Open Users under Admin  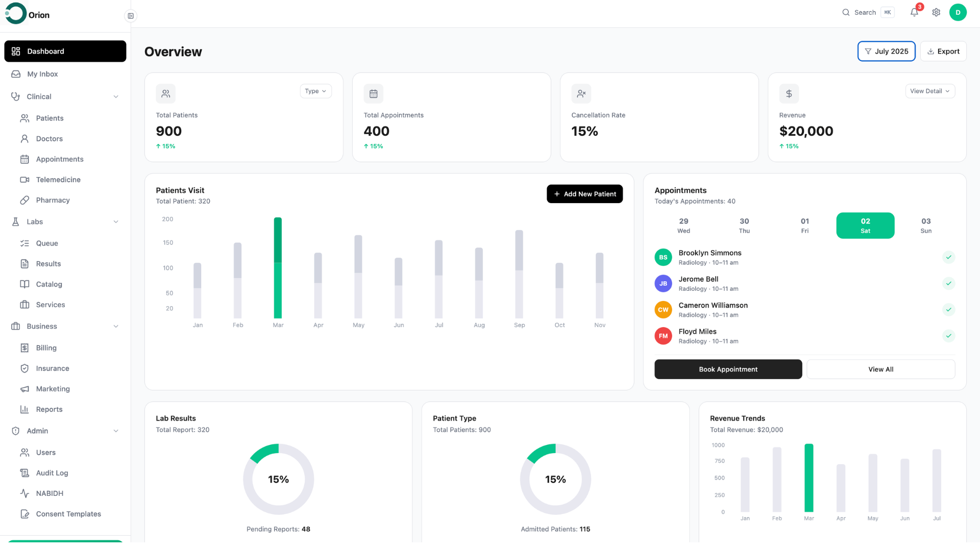click(65, 453)
